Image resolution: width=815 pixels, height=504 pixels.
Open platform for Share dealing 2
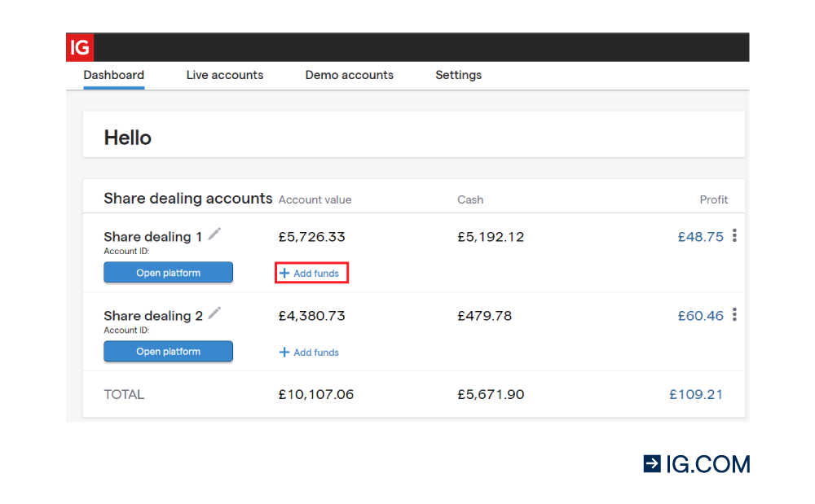(x=168, y=351)
